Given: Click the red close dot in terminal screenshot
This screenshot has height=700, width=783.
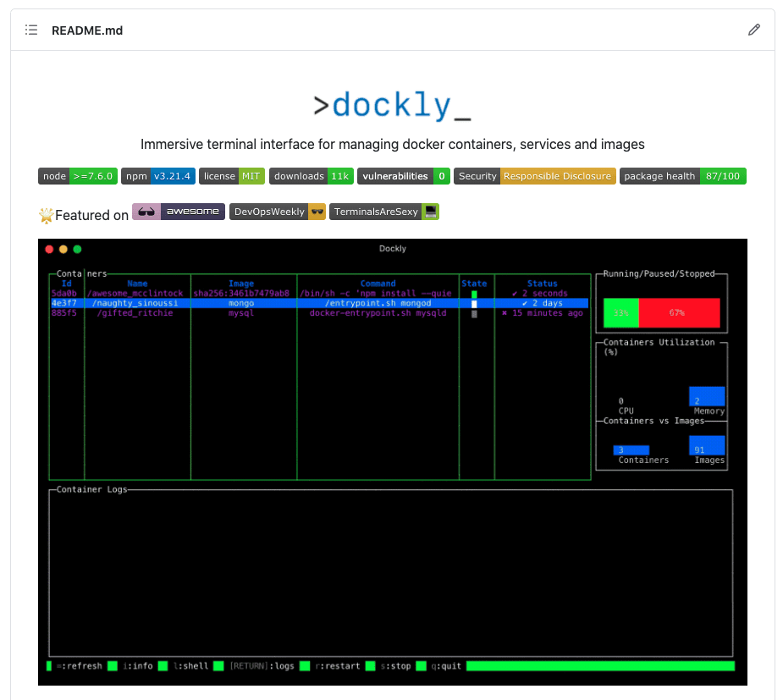Looking at the screenshot, I should pos(50,249).
